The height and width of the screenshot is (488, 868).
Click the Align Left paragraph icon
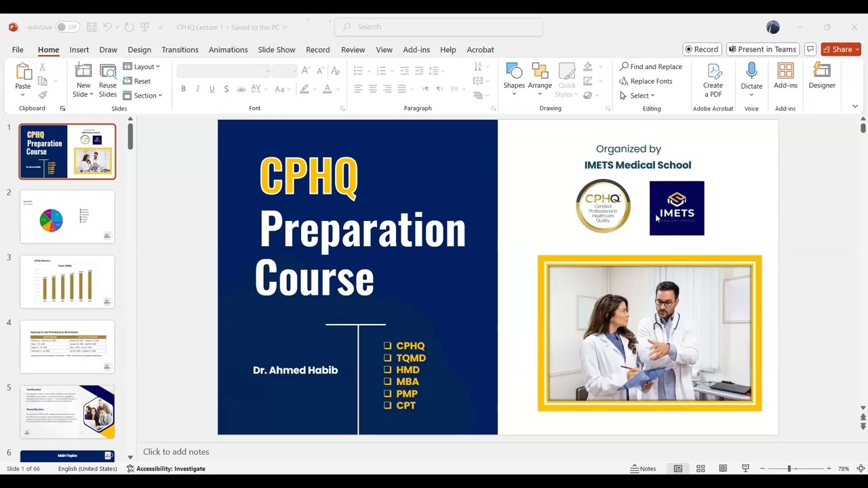358,89
